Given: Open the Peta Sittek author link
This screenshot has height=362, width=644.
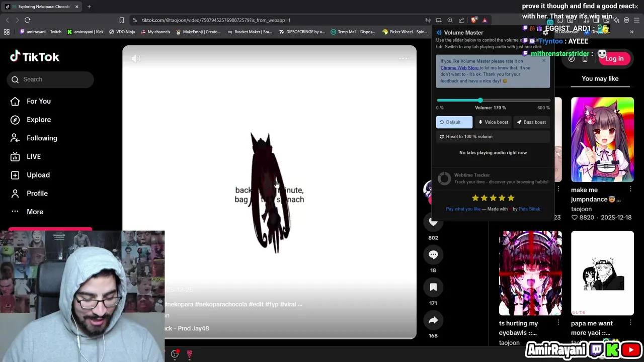Looking at the screenshot, I should 529,209.
